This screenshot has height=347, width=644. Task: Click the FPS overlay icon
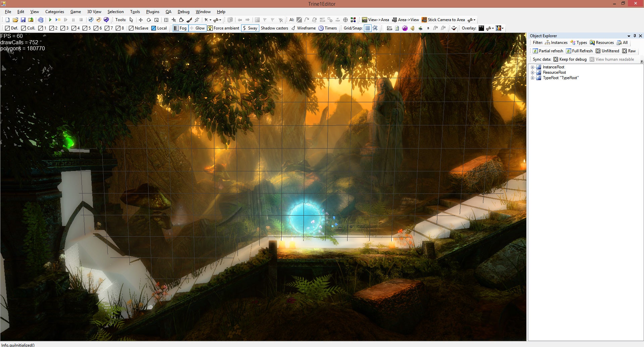(x=481, y=28)
